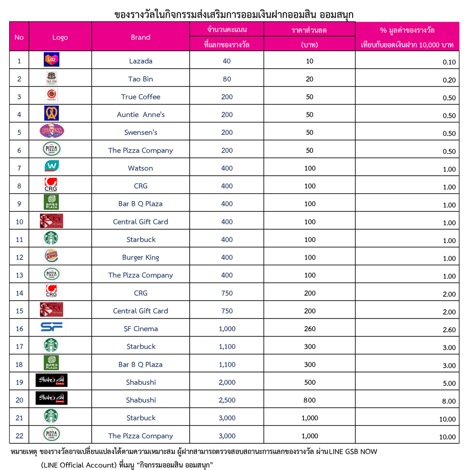The image size is (476, 470).
Task: Select the Pizza Company logo in row 22
Action: pos(51,434)
